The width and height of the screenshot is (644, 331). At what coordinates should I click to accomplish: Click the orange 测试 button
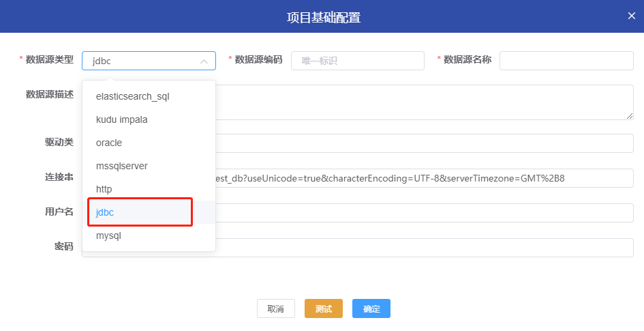(324, 308)
